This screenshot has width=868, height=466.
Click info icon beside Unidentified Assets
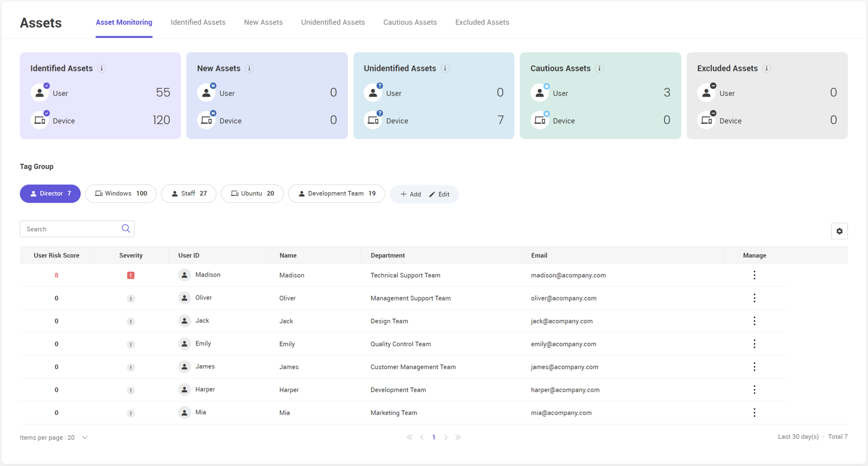click(445, 68)
